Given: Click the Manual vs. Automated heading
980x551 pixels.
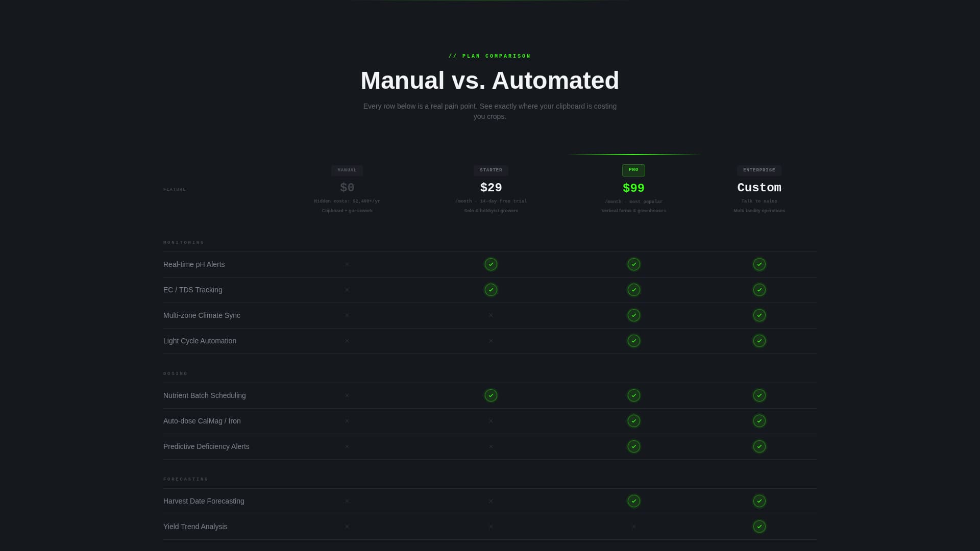Looking at the screenshot, I should [490, 81].
